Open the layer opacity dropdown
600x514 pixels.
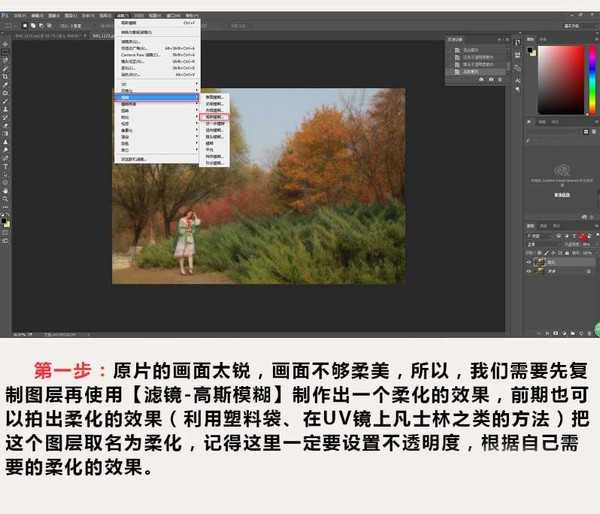[x=585, y=244]
